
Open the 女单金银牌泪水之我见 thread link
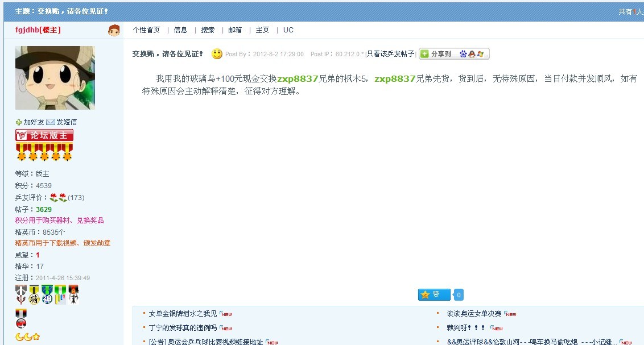coord(183,314)
